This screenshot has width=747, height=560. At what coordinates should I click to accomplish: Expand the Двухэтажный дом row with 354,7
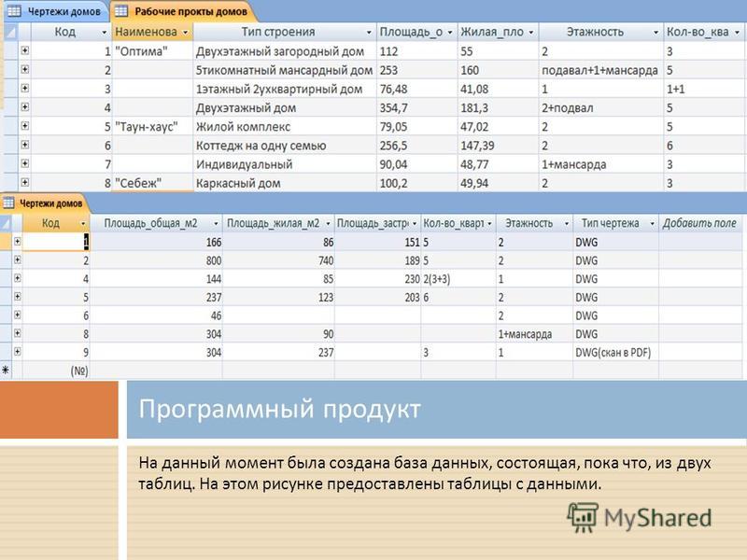[x=25, y=107]
